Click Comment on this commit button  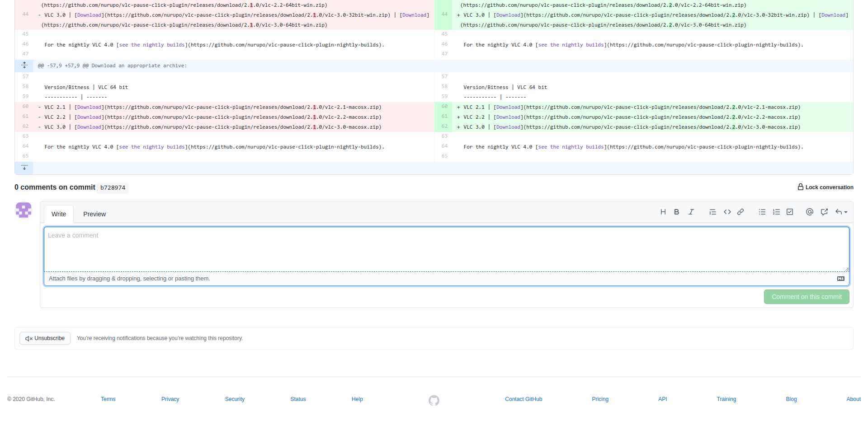click(806, 297)
